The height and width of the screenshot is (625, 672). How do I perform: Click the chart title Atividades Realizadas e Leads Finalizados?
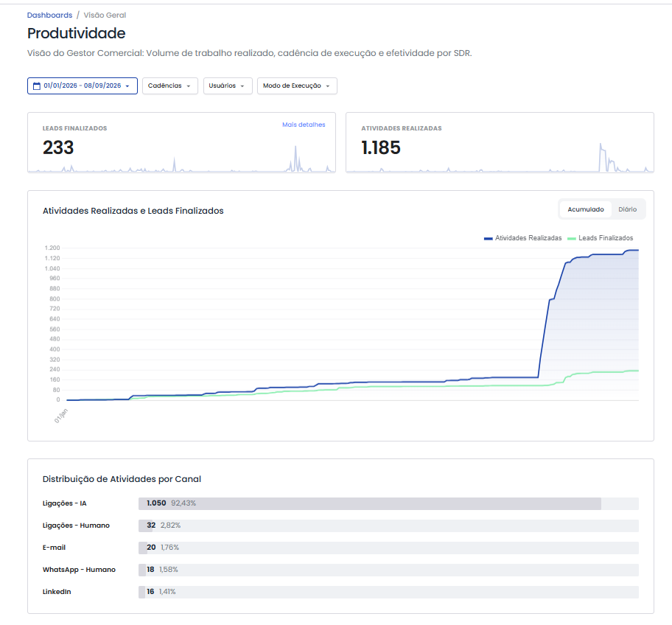(133, 211)
